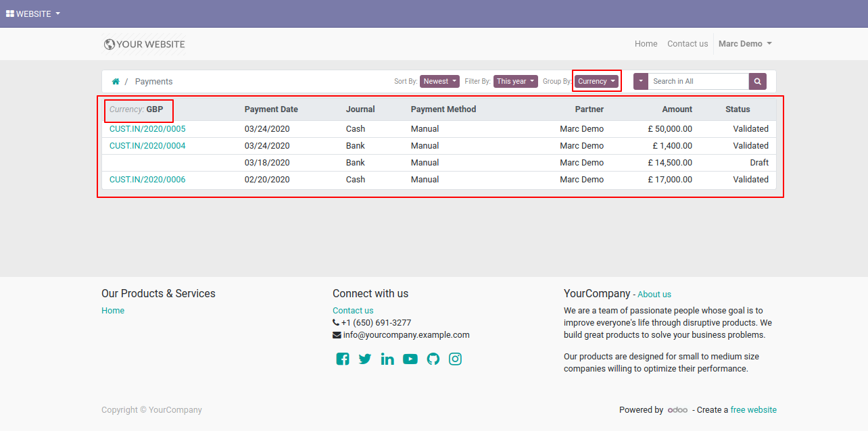
Task: Click the envelope icon next to email
Action: (337, 335)
